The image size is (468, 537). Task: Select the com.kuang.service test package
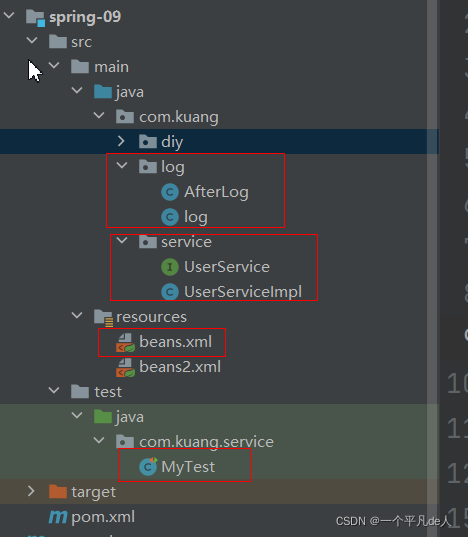[x=206, y=442]
